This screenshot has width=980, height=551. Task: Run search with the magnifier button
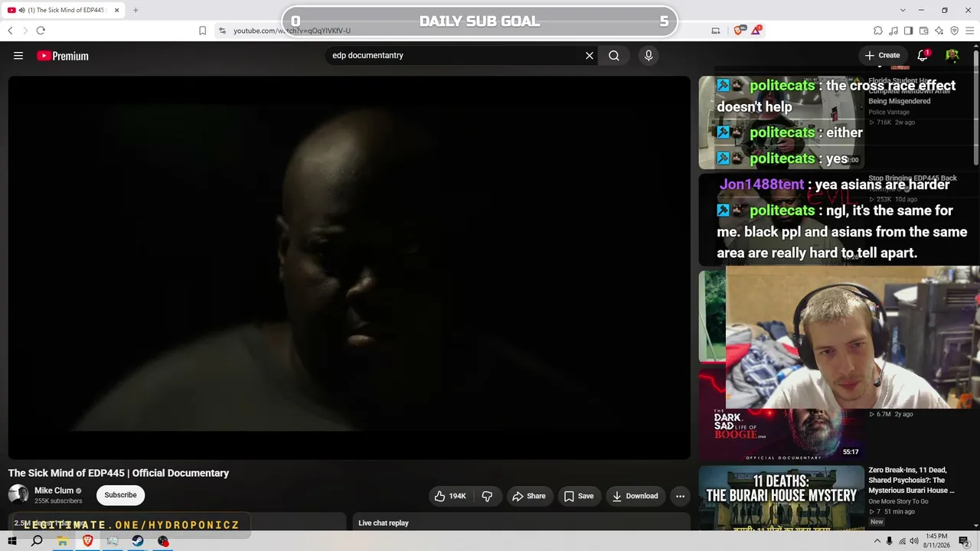pyautogui.click(x=614, y=56)
